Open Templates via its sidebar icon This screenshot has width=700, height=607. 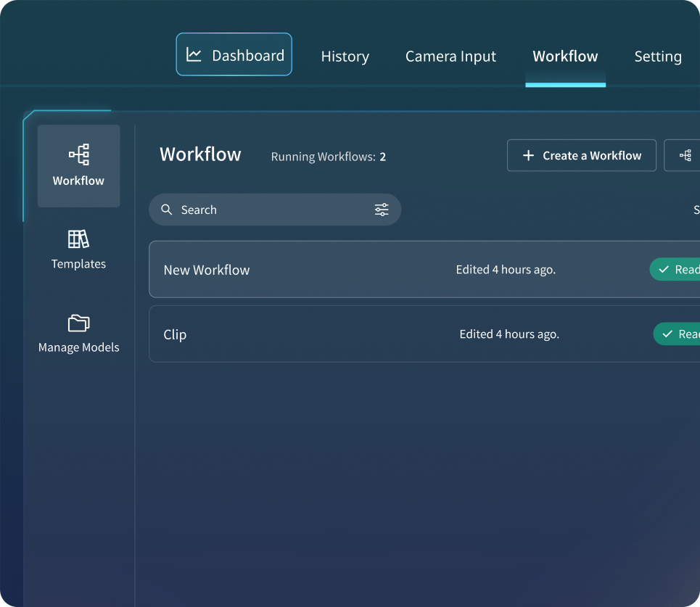tap(78, 239)
